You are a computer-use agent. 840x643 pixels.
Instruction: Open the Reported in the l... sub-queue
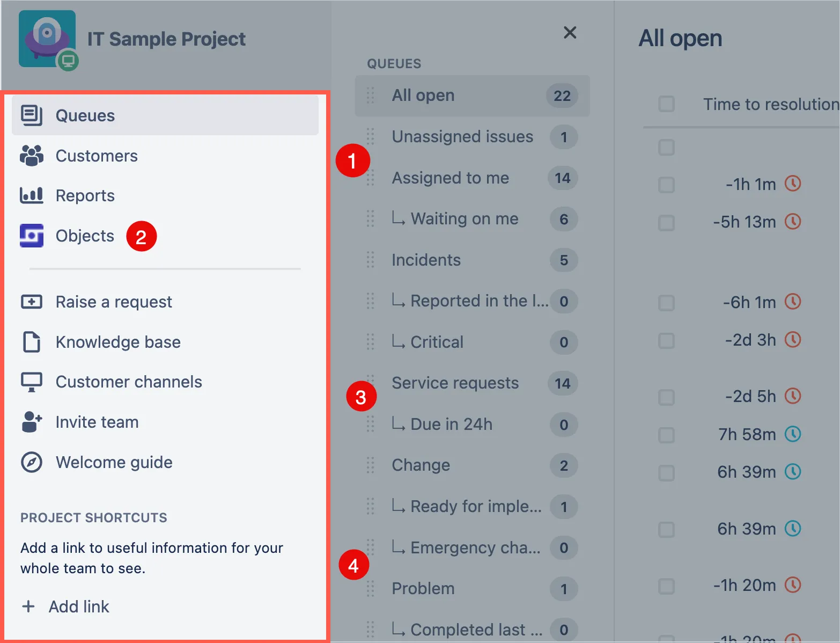click(x=472, y=301)
